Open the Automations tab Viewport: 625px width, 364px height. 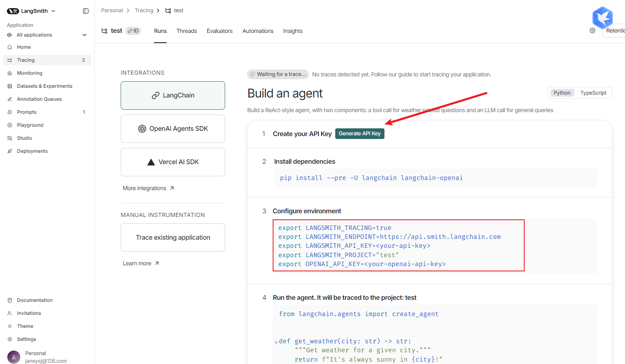(258, 31)
